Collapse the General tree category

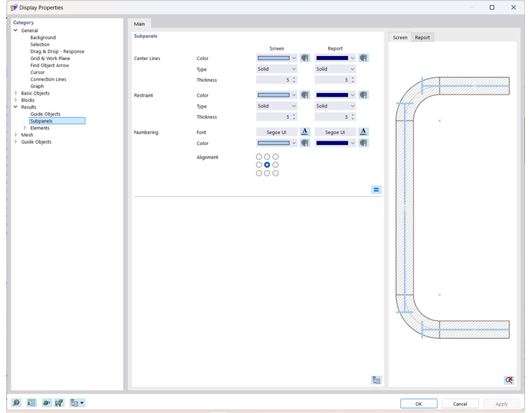[15, 30]
